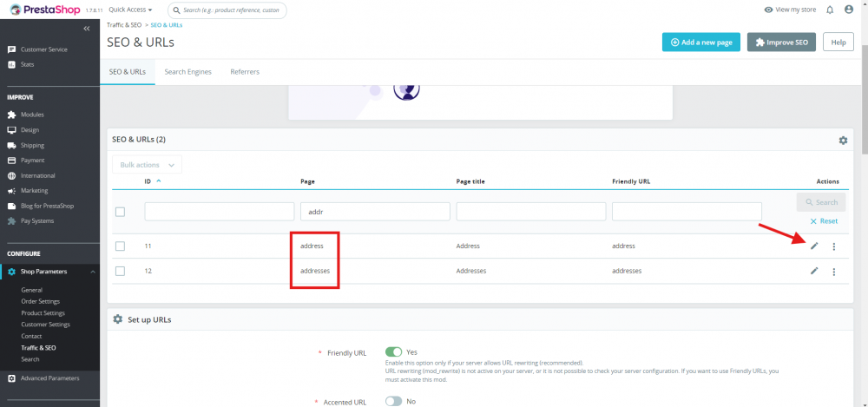868x407 pixels.
Task: Open Traffic & SEO submenu item
Action: pos(38,348)
